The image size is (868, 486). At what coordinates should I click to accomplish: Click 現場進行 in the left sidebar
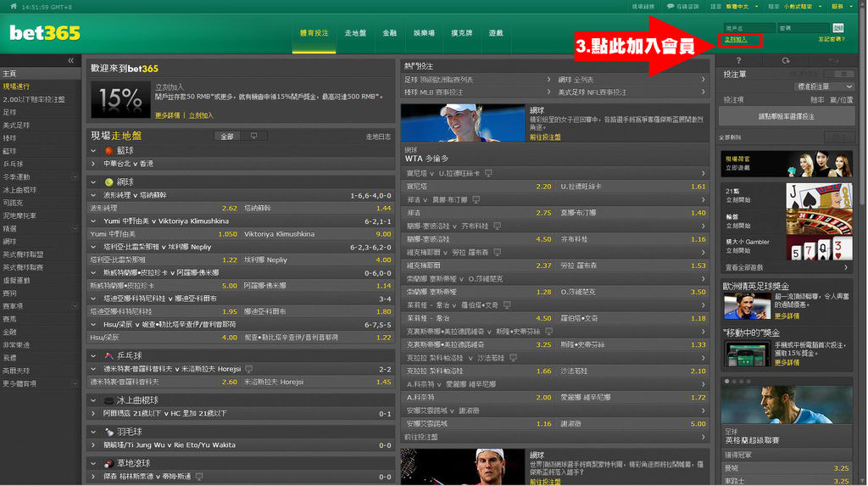16,87
